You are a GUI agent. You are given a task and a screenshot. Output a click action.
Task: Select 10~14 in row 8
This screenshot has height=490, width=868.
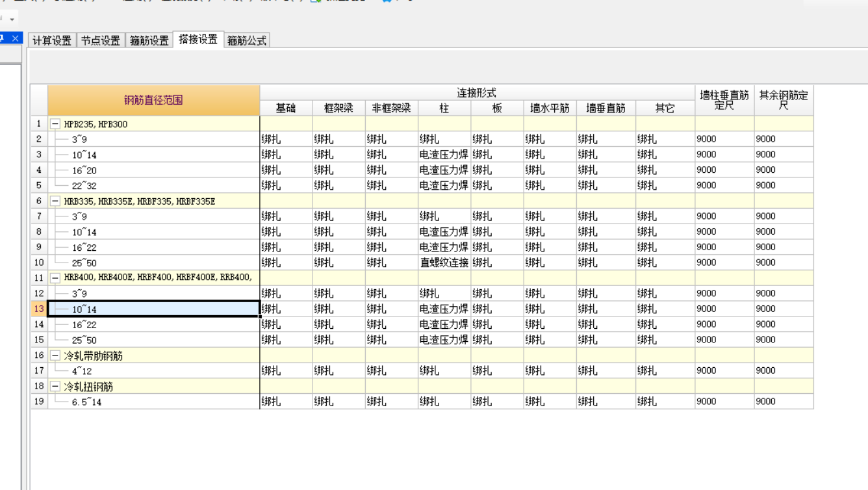click(154, 231)
